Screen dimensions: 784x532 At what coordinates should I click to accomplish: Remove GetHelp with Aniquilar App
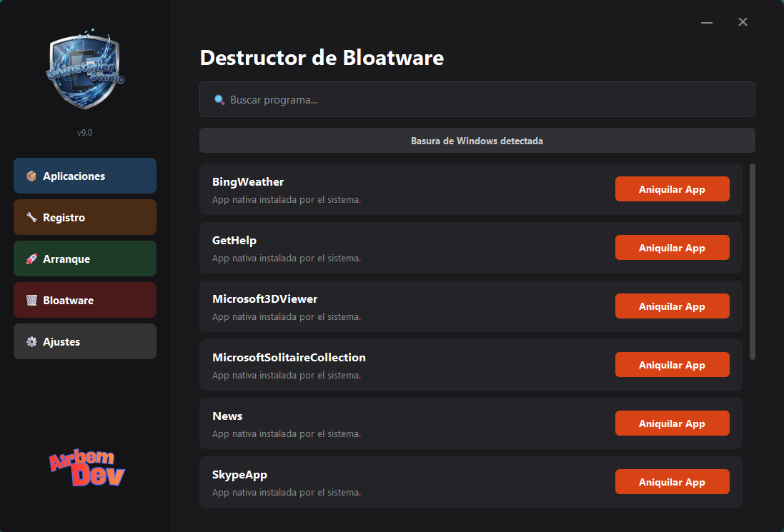[672, 247]
